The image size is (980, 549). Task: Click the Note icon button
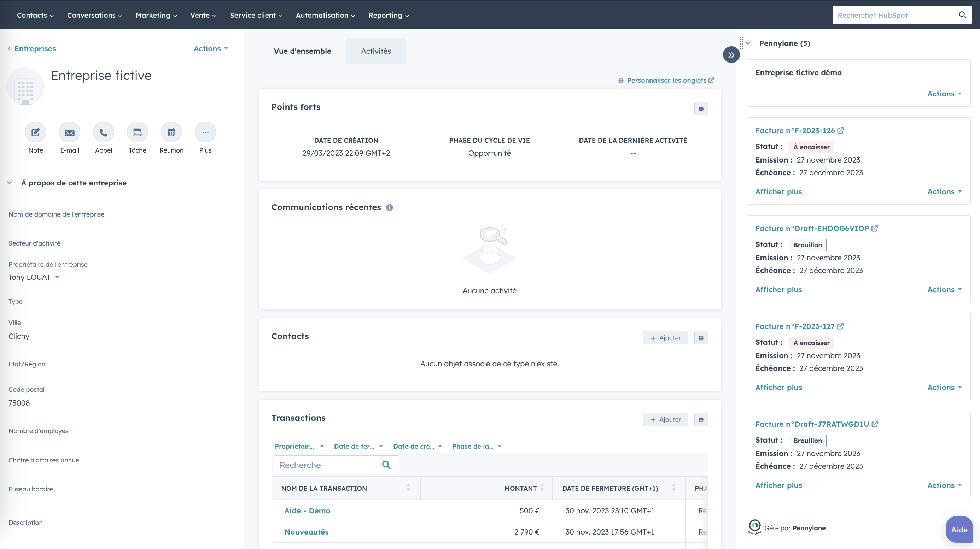point(35,132)
